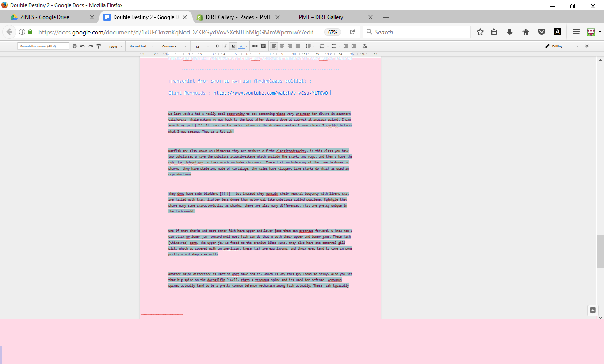This screenshot has height=364, width=604.
Task: Click the vertical scrollbar thumb
Action: click(600, 251)
